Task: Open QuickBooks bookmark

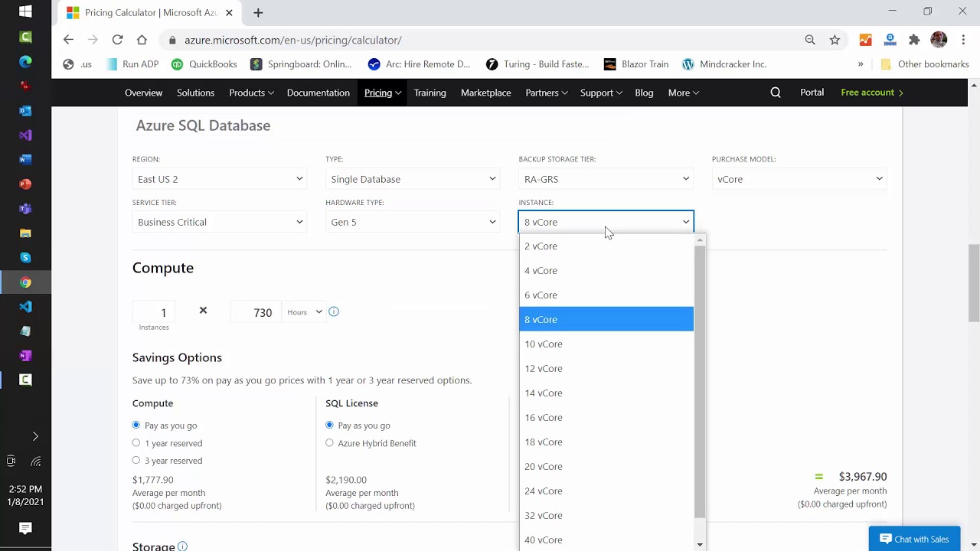Action: [x=204, y=64]
